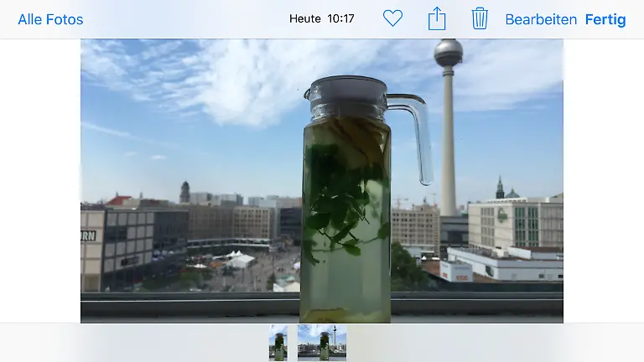Tap the clock tower on the left skyline

[x=184, y=192]
